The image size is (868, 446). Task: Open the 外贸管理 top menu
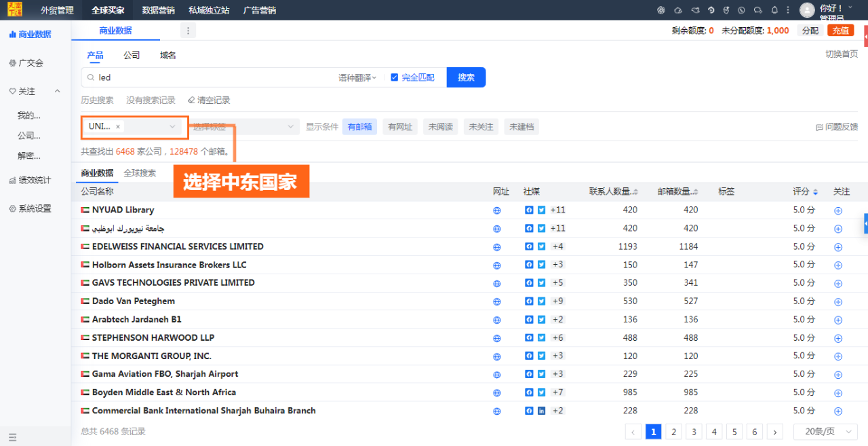point(57,10)
